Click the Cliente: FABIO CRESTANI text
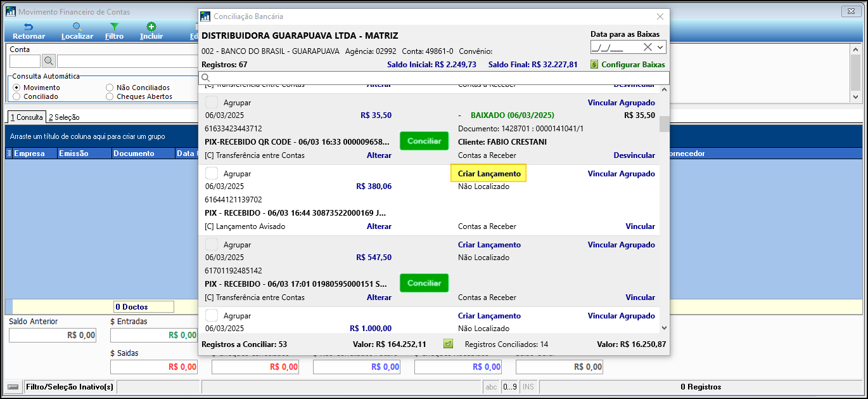This screenshot has width=868, height=399. click(502, 141)
